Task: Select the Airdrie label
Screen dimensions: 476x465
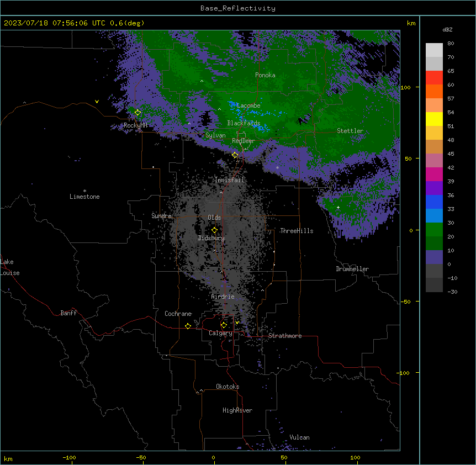Action: click(x=223, y=297)
